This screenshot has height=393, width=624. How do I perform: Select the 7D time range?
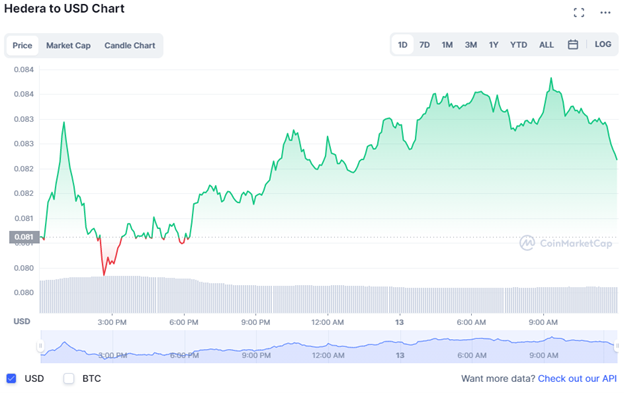click(x=425, y=45)
